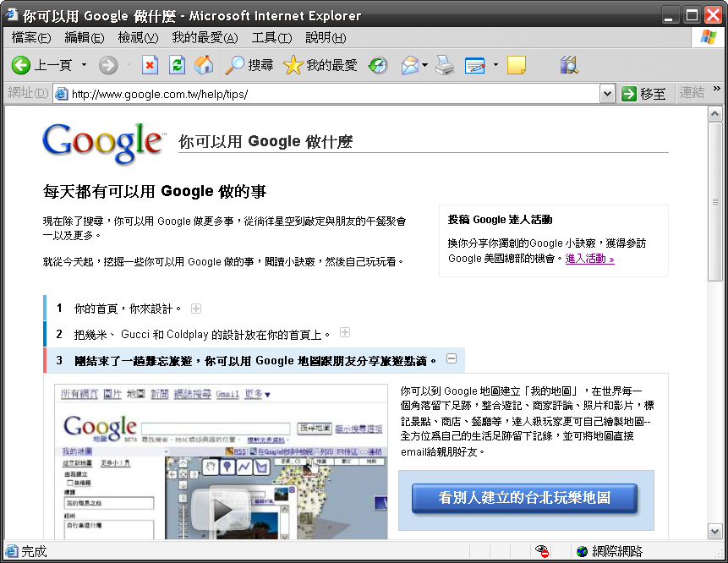Open the 檔案 menu
The width and height of the screenshot is (728, 563).
[31, 37]
